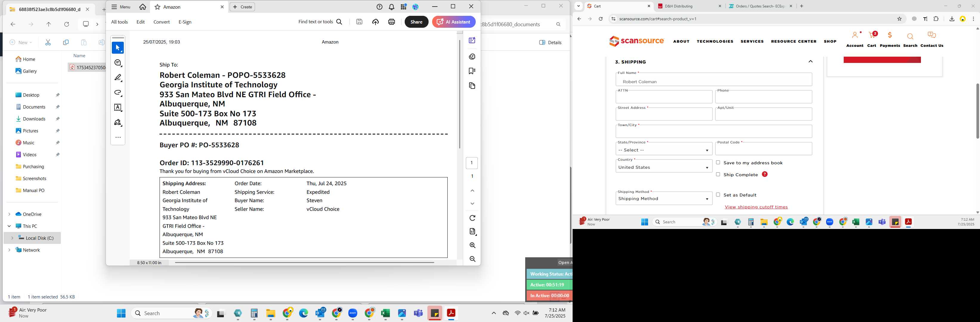Tick the Set as Default checkbox
The image size is (980, 322).
coord(718,195)
